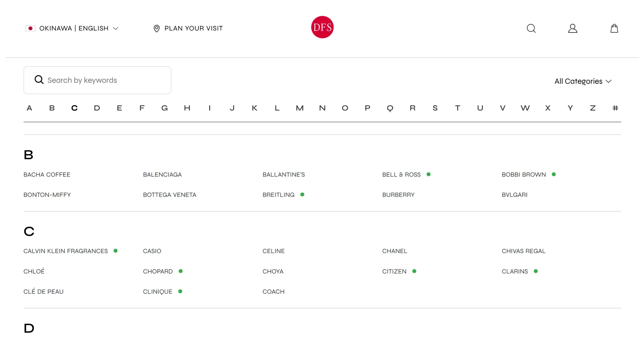Jump to letter B in alphabet bar
Screen dimensions: 644x341
tap(52, 108)
